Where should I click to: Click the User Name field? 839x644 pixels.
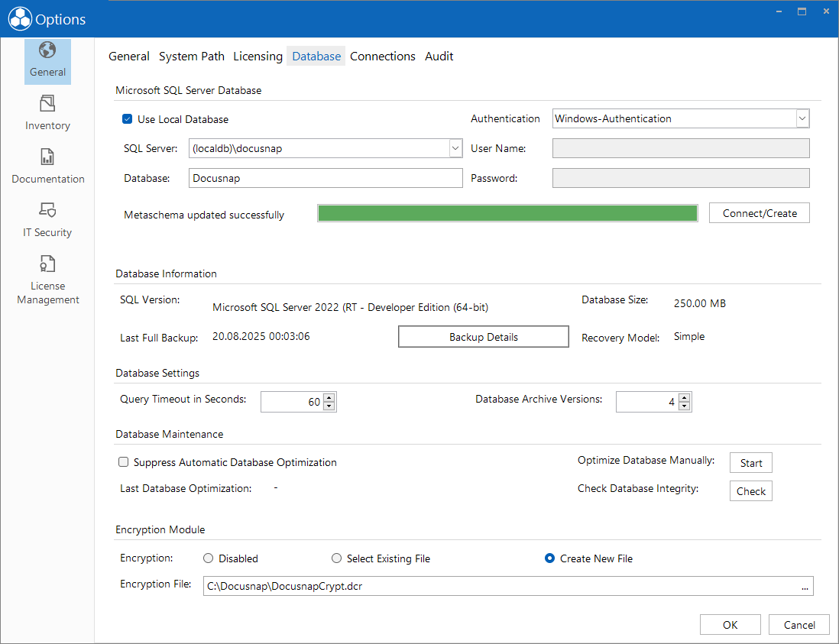coord(681,148)
